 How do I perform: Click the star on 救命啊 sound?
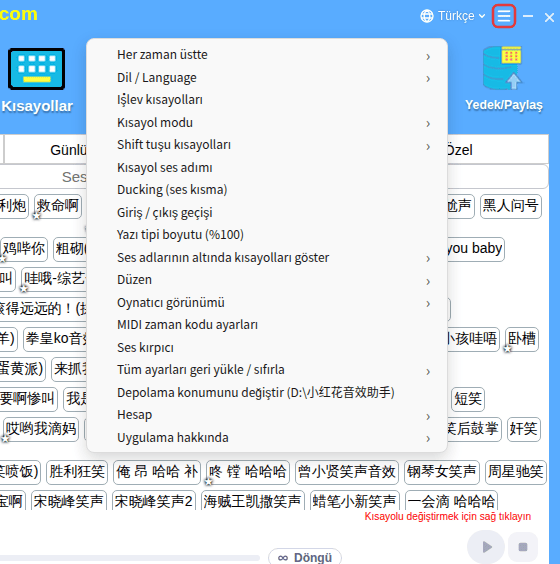tap(37, 216)
